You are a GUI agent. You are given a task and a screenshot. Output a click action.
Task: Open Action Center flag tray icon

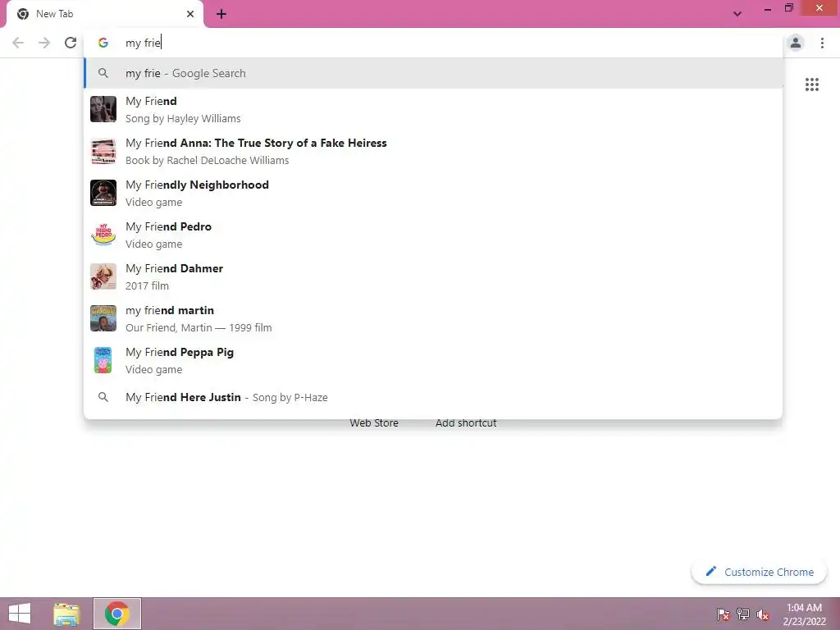click(724, 614)
